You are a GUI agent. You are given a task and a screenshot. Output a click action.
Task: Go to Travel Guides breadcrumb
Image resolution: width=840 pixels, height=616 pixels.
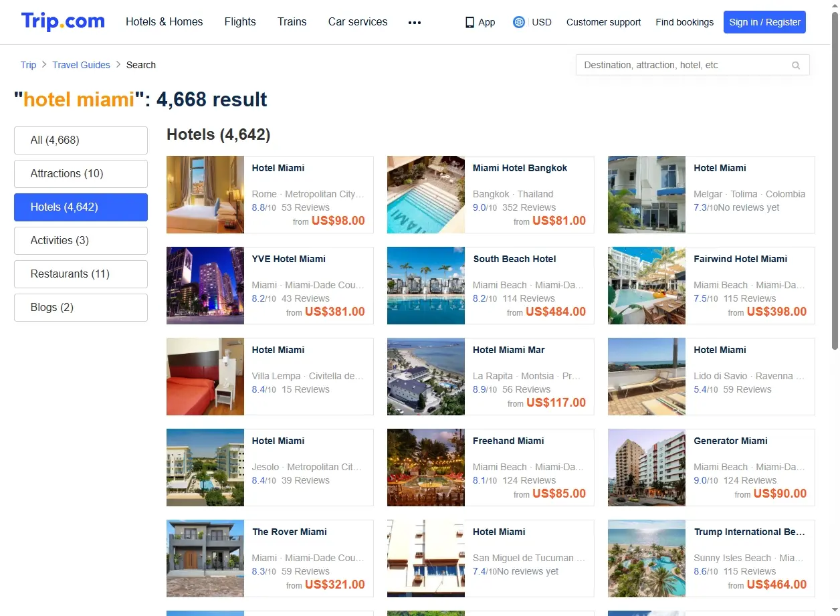pos(82,65)
